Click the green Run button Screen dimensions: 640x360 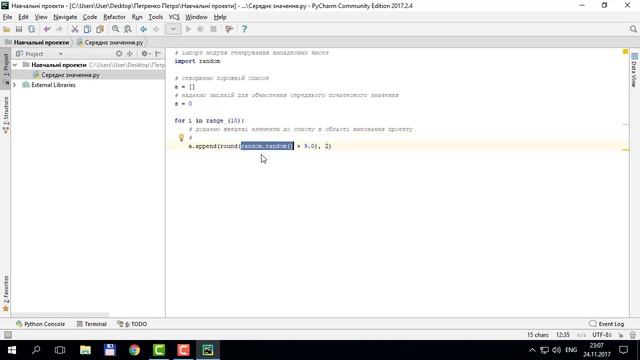point(188,29)
